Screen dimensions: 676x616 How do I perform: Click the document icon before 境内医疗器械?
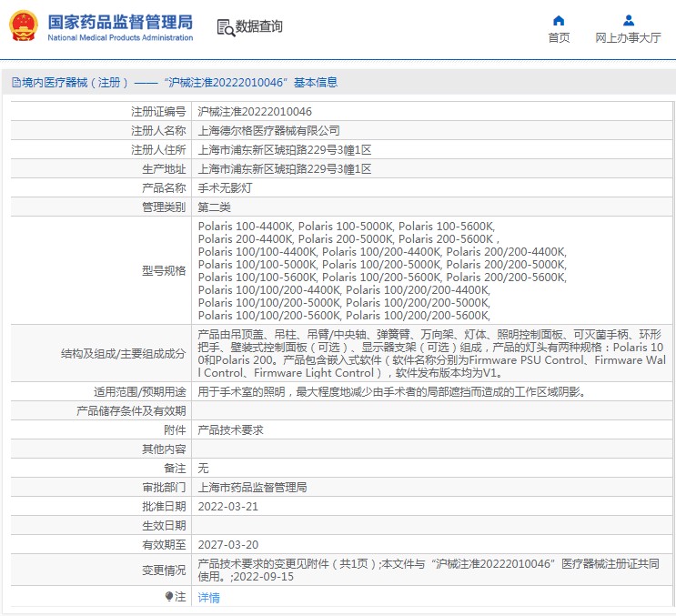pyautogui.click(x=16, y=82)
